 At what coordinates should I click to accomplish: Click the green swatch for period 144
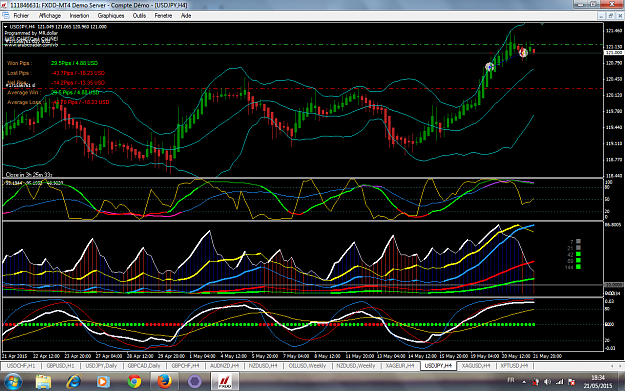click(578, 267)
